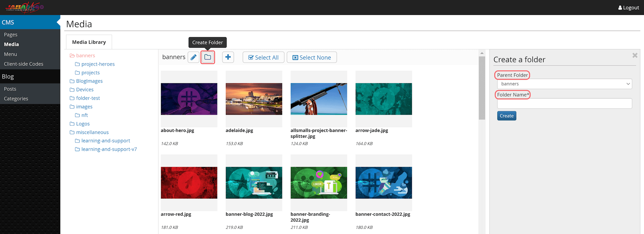Click Select None button
The image size is (644, 234).
312,57
